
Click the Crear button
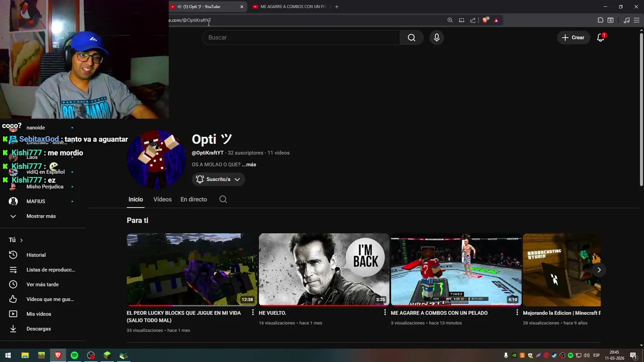coord(573,38)
